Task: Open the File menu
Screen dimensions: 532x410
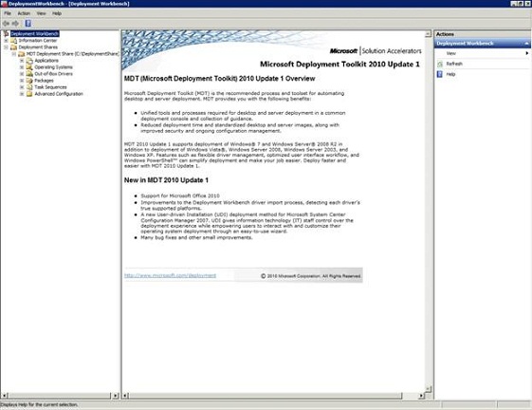Action: coord(8,13)
